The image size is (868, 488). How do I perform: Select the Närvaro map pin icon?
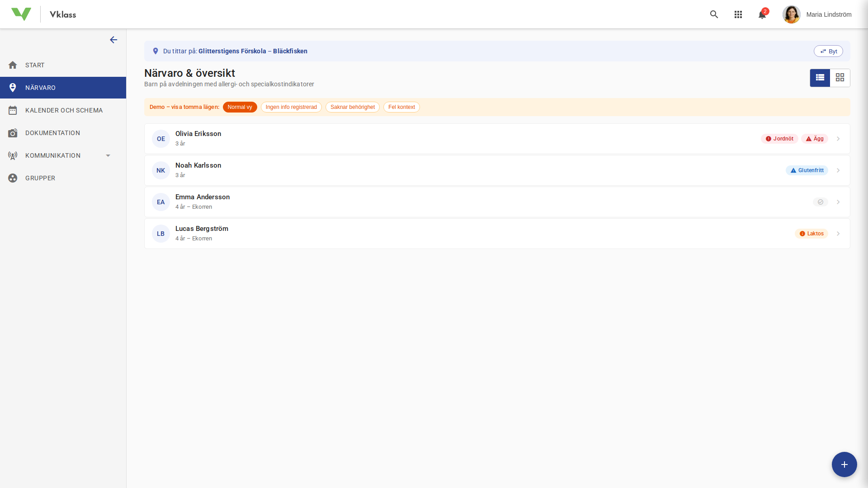(13, 88)
